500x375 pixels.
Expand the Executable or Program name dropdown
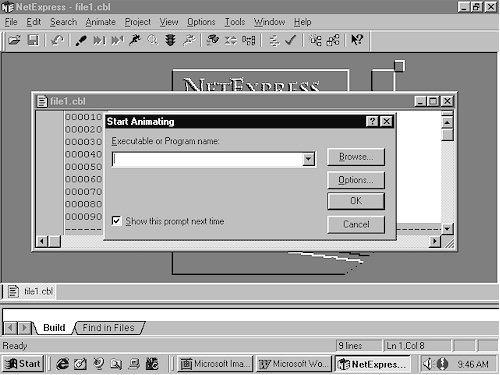[309, 159]
